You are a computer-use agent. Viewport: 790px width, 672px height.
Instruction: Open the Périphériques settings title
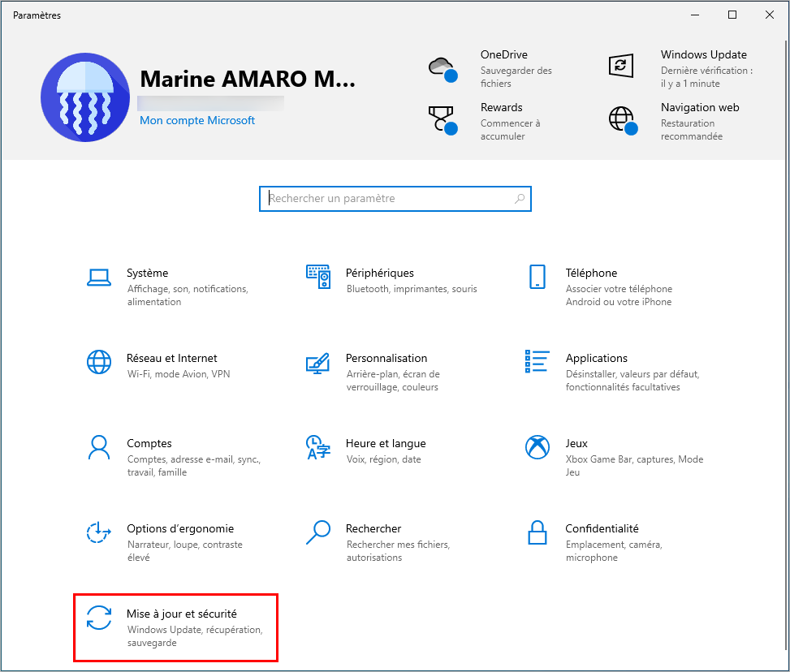(x=379, y=273)
